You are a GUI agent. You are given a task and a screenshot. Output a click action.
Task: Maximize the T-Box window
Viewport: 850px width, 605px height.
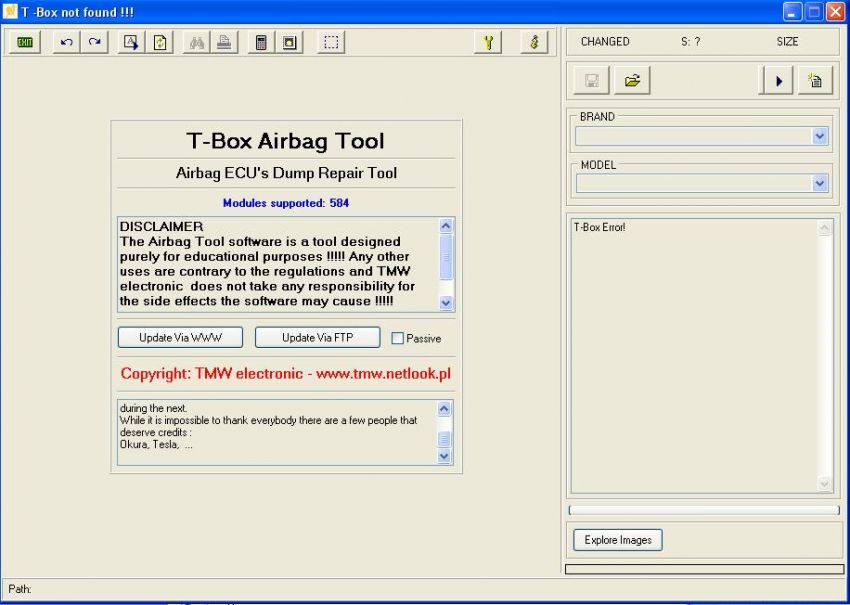point(814,12)
